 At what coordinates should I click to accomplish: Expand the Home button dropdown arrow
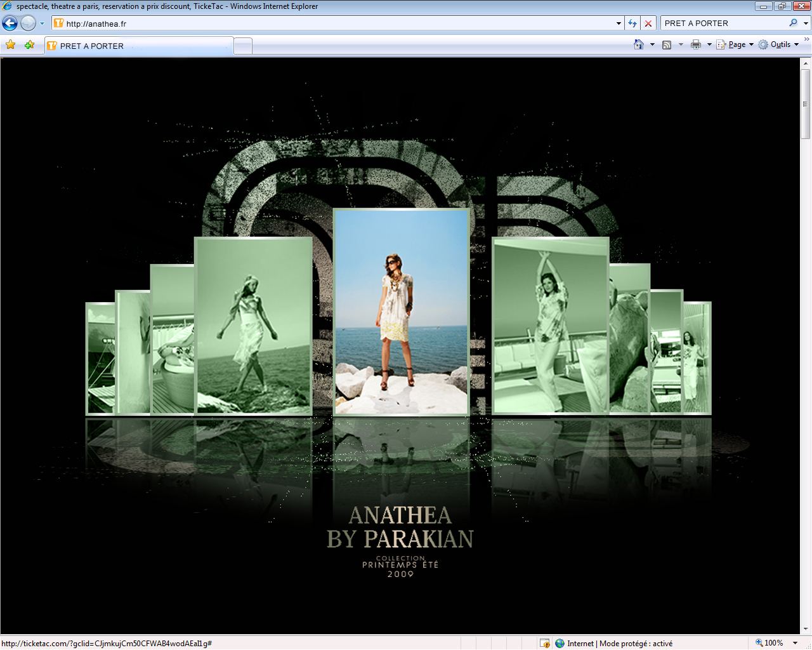click(652, 44)
